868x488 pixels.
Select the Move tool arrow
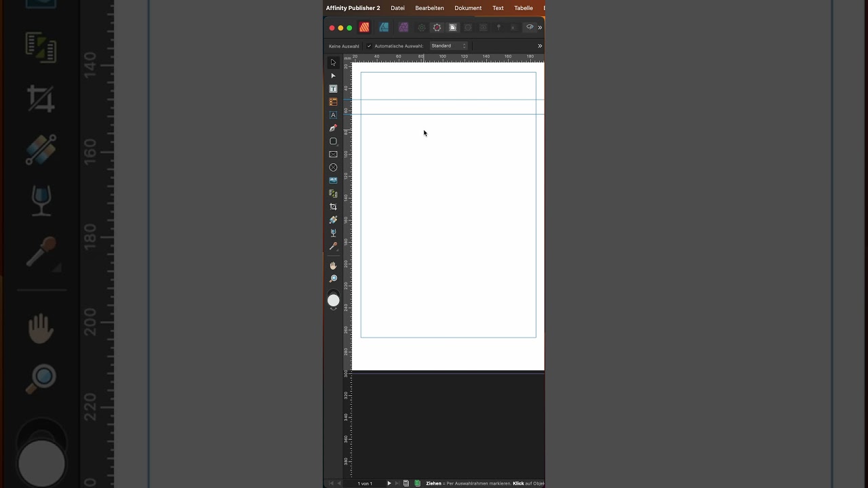(x=333, y=62)
